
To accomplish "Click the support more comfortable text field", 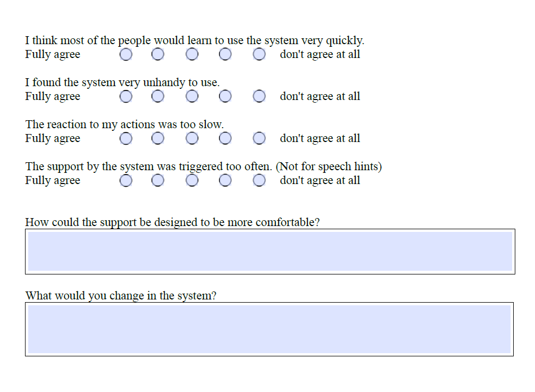I will (270, 252).
